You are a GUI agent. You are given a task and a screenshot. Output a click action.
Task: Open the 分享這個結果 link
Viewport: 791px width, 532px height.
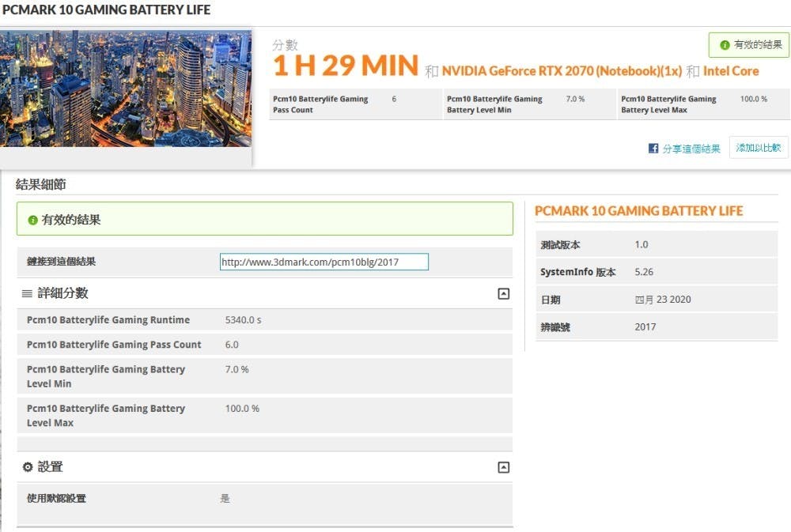point(691,149)
